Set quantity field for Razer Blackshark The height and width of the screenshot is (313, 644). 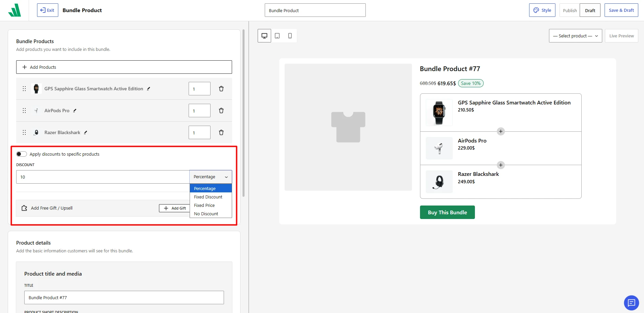(199, 132)
